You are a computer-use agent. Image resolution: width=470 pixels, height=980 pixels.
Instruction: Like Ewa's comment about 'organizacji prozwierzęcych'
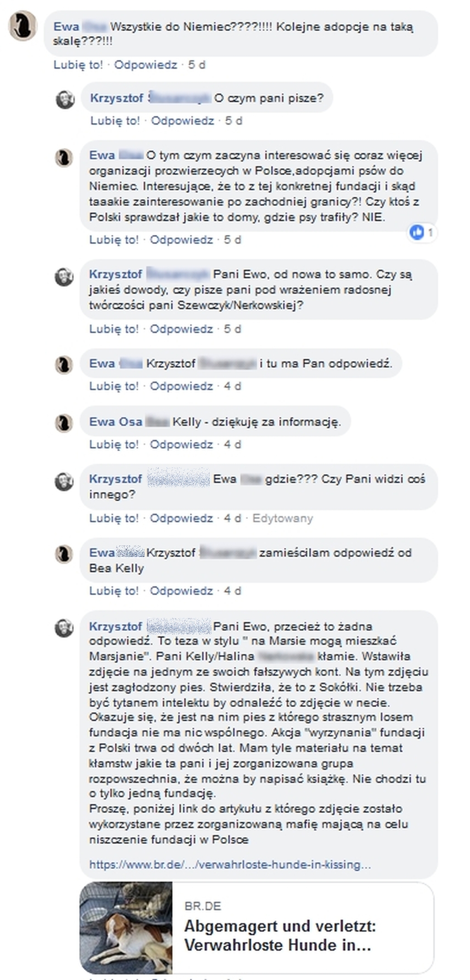click(x=114, y=239)
